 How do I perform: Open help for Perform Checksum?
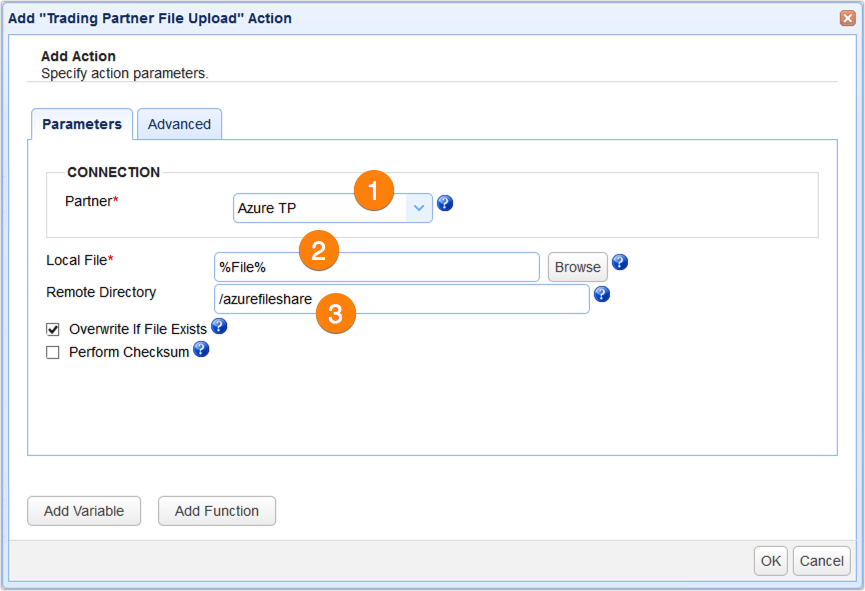201,351
